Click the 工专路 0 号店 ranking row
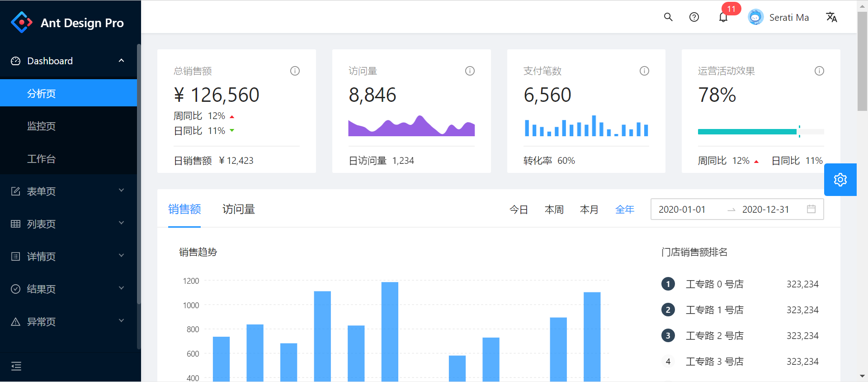 [740, 284]
